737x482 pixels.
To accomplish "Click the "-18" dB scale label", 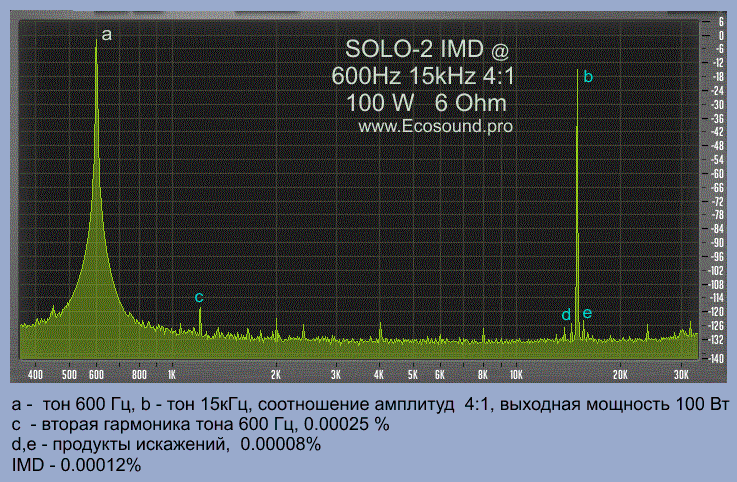I will (x=718, y=77).
